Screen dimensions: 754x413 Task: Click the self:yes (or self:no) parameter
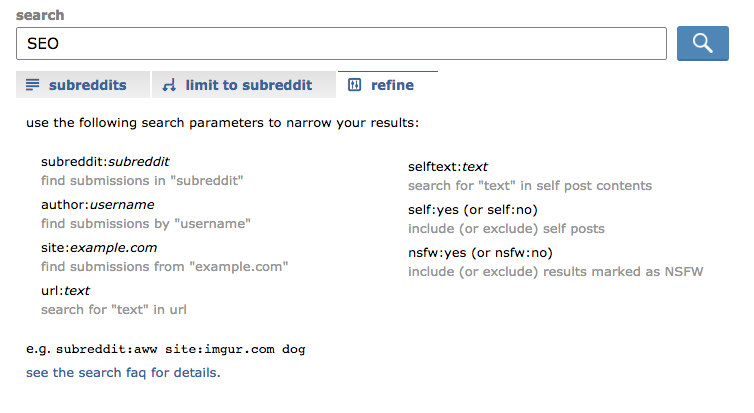tap(473, 210)
